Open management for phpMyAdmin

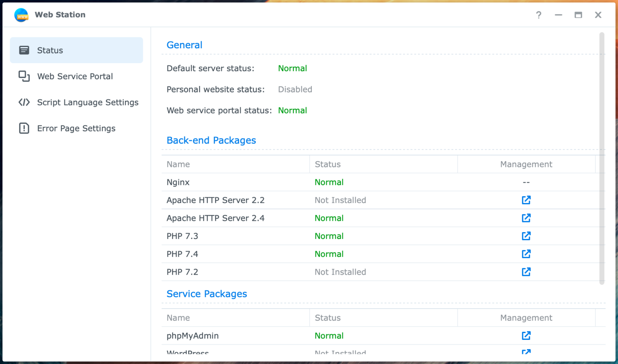tap(526, 335)
